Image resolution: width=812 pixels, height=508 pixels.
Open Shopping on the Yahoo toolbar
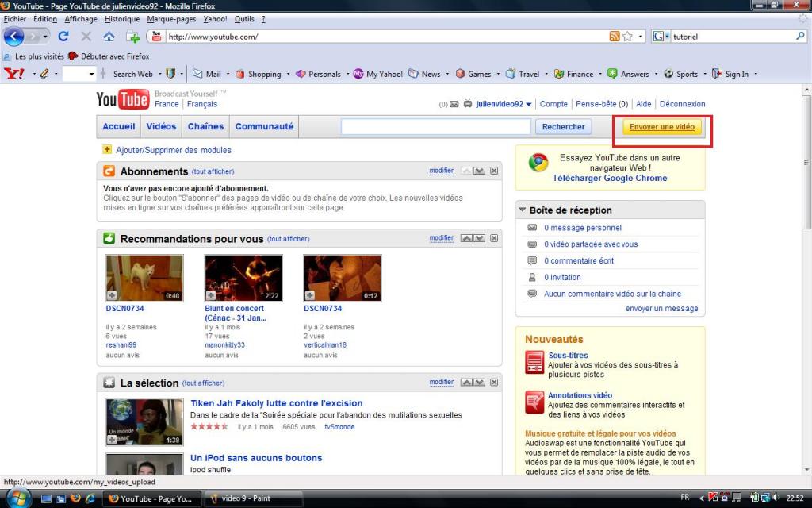point(259,74)
